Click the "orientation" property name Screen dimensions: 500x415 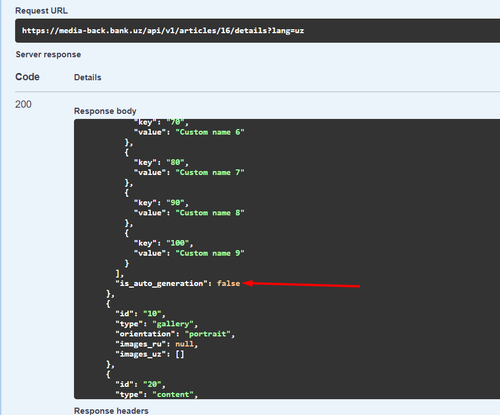coord(145,334)
